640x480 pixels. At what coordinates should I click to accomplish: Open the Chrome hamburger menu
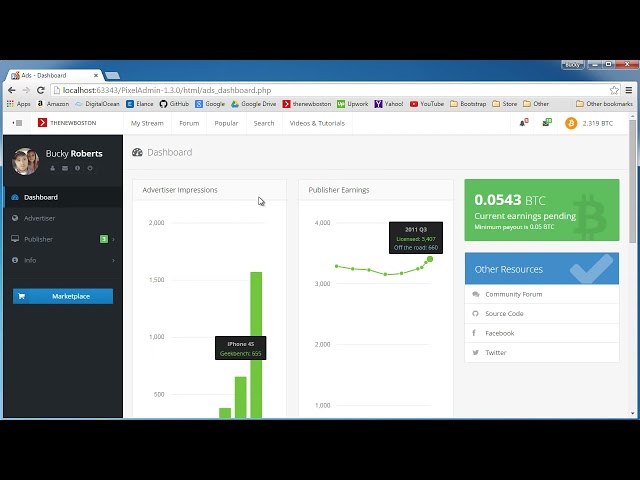pos(629,90)
